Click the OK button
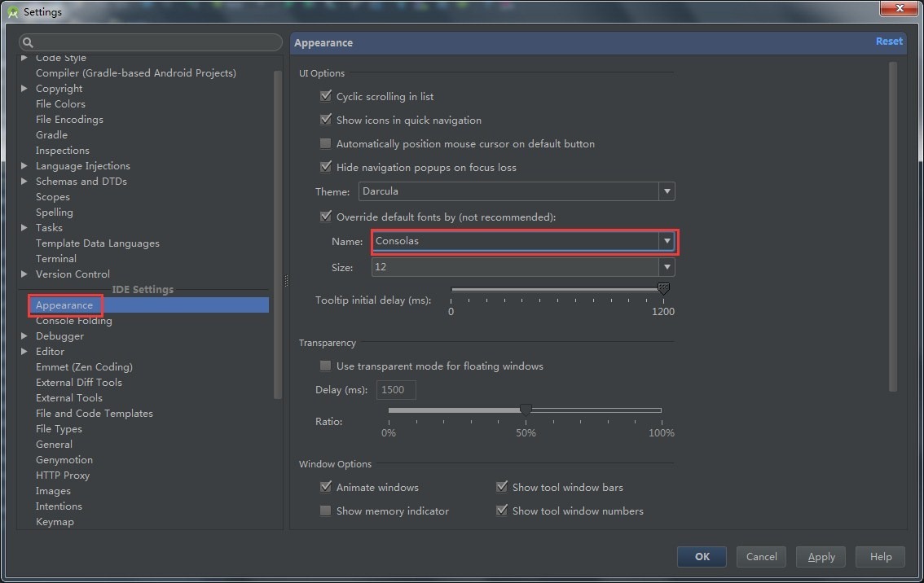This screenshot has height=583, width=924. pyautogui.click(x=702, y=557)
